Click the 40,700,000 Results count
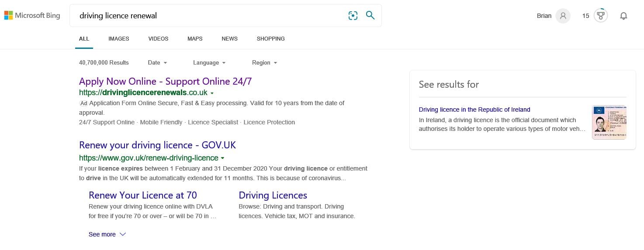This screenshot has width=644, height=250. click(104, 63)
